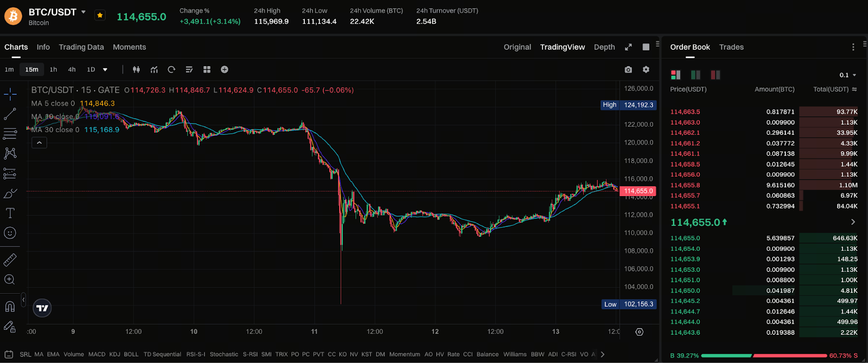The image size is (868, 363).
Task: Select the pattern drawing tool in sidebar
Action: tap(10, 153)
